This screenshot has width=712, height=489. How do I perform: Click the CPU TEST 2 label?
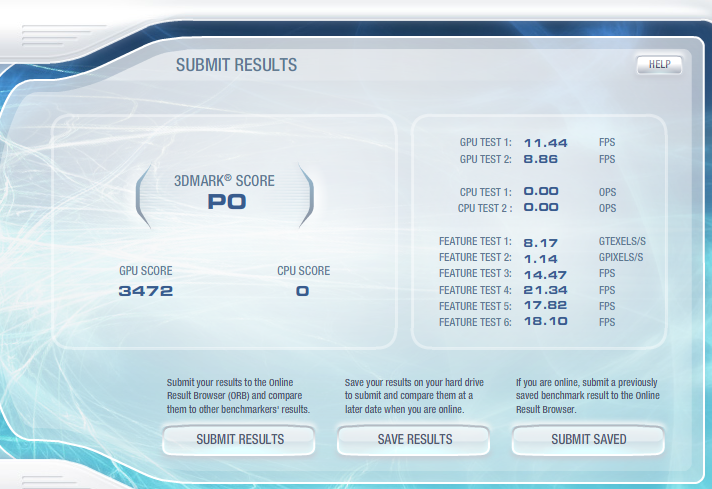pyautogui.click(x=485, y=208)
